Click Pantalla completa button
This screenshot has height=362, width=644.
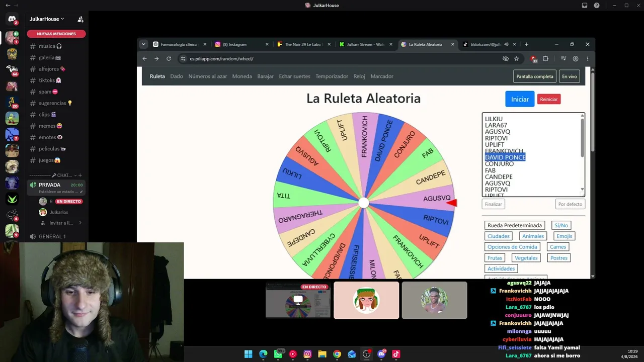[535, 76]
